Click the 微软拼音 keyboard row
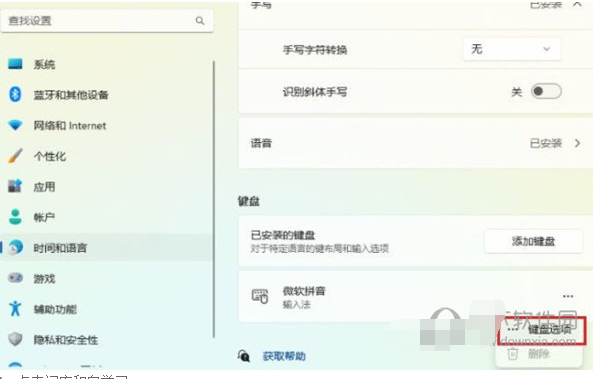Image resolution: width=593 pixels, height=379 pixels. click(x=415, y=296)
